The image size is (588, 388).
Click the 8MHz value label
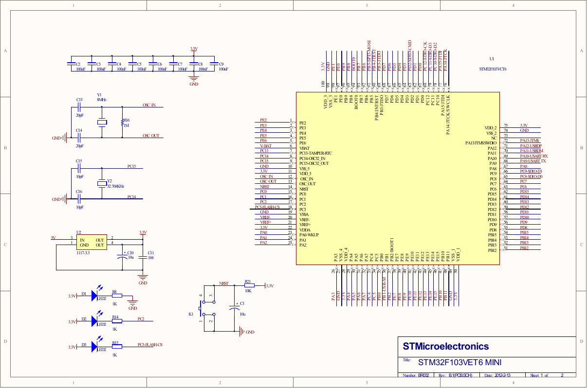coord(102,100)
